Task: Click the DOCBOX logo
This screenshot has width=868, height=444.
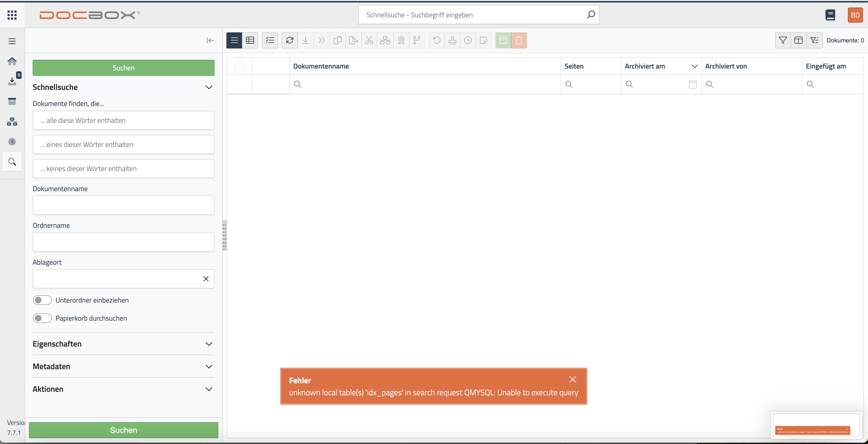Action: (90, 15)
